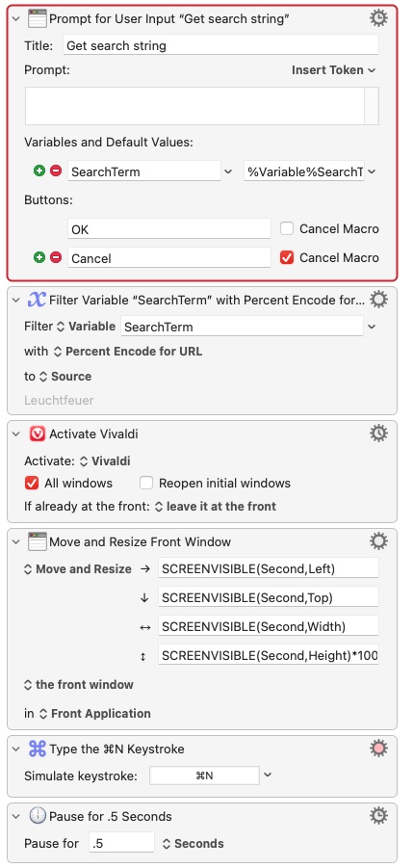The image size is (413, 868).
Task: Enable Reopen initial windows checkbox
Action: click(146, 483)
